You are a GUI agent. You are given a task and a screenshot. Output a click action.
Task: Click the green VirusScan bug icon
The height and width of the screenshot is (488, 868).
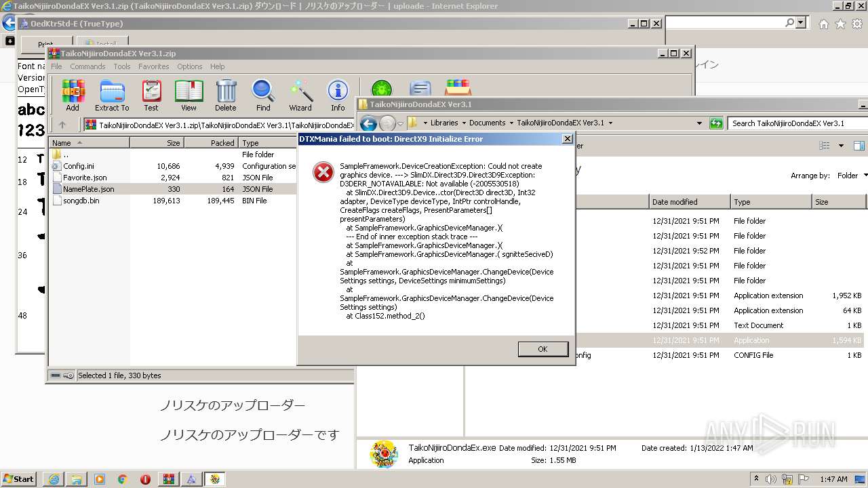point(381,89)
